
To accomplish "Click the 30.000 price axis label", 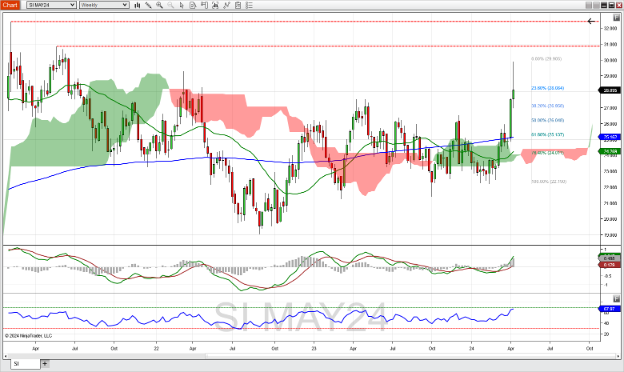I will (610, 60).
